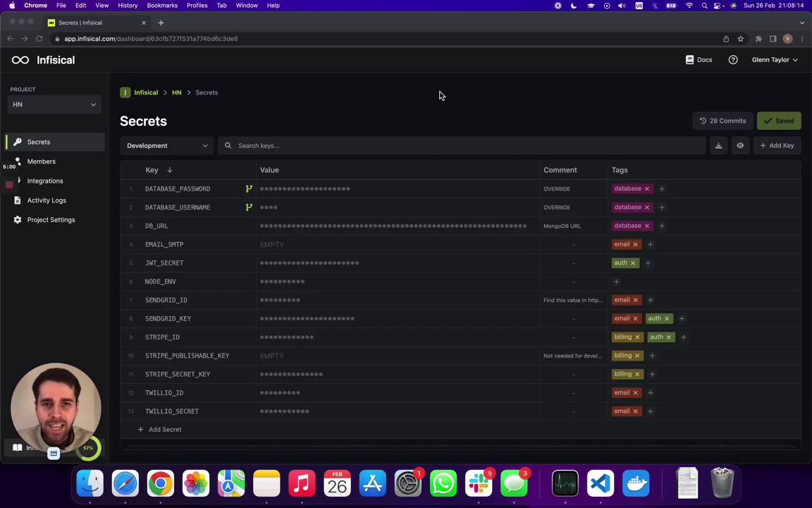Image resolution: width=812 pixels, height=508 pixels.
Task: Open the Development environment dropdown
Action: pos(167,145)
